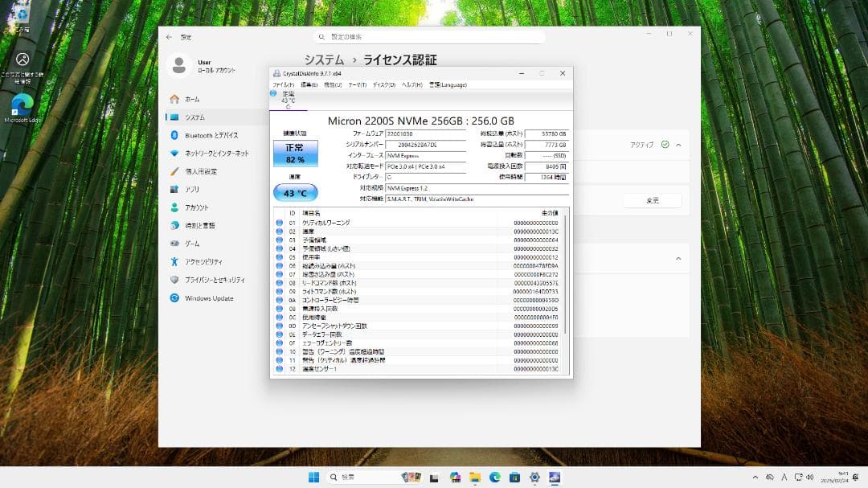Click status circle for ID 03 row
868x488 pixels.
[x=280, y=240]
